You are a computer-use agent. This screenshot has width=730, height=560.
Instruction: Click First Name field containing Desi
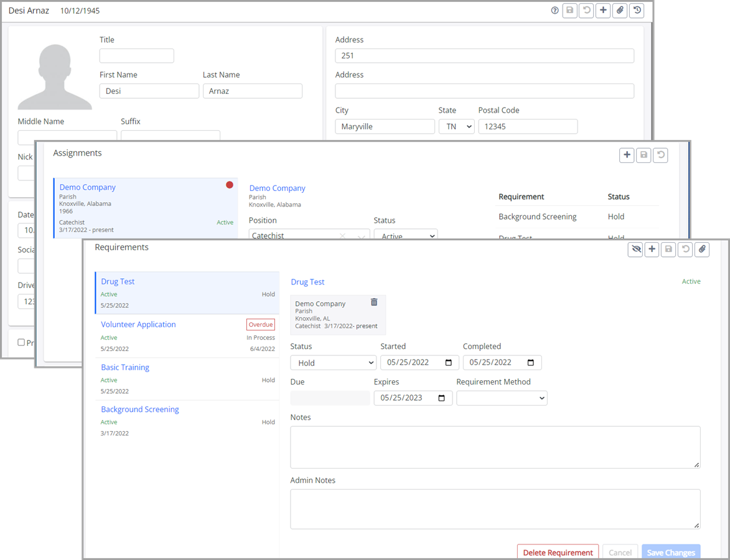pos(149,91)
